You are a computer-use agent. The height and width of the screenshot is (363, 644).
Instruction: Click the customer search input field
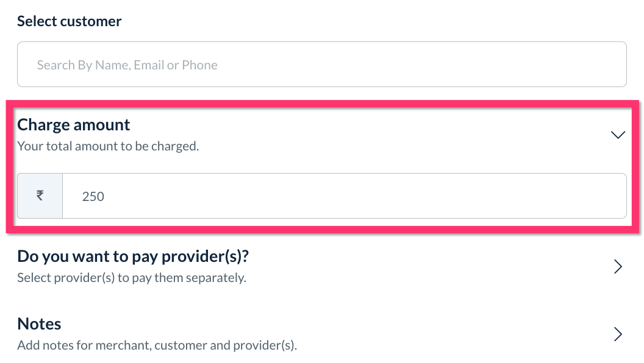(x=321, y=65)
